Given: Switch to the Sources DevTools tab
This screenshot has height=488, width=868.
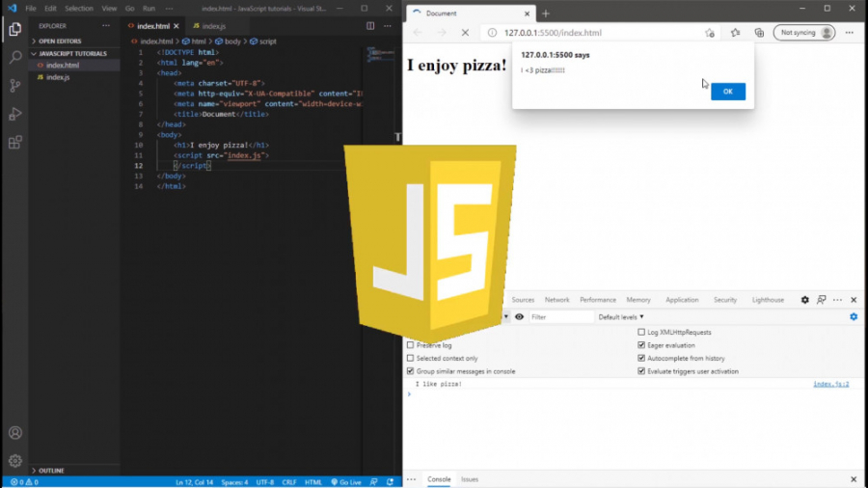Looking at the screenshot, I should 523,300.
